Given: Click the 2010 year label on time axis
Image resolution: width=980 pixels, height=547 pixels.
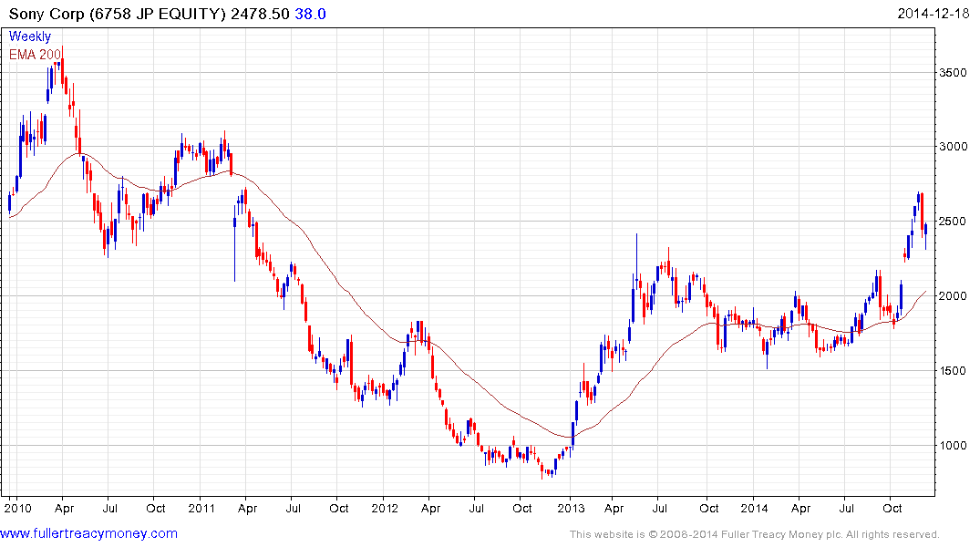Looking at the screenshot, I should click(17, 508).
